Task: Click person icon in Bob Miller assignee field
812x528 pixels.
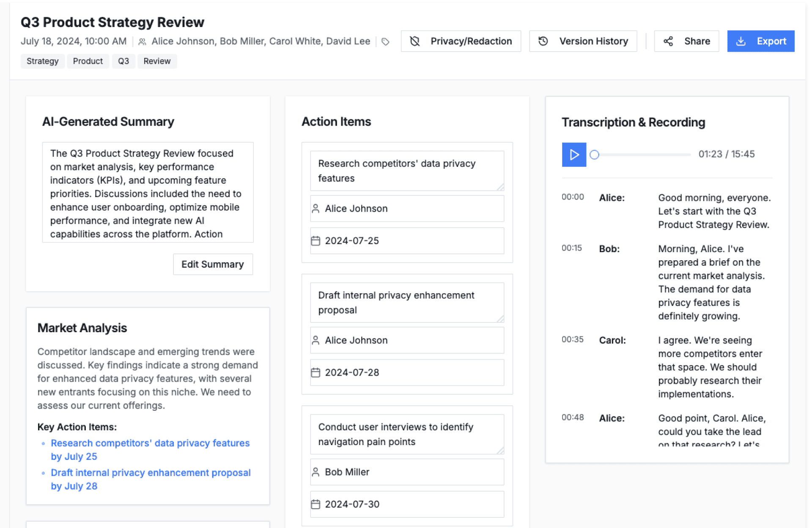Action: coord(315,472)
